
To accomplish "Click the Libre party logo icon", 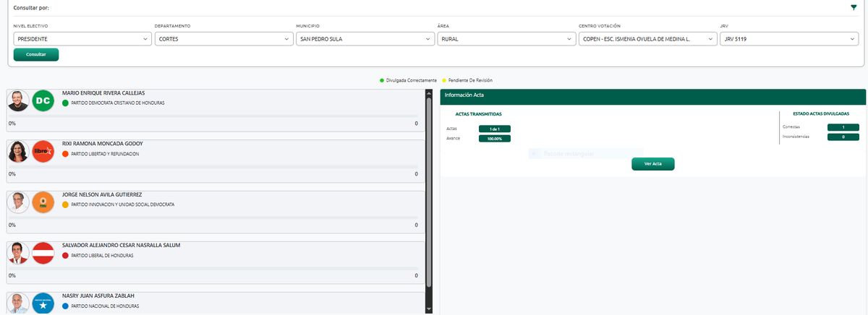I will (43, 152).
